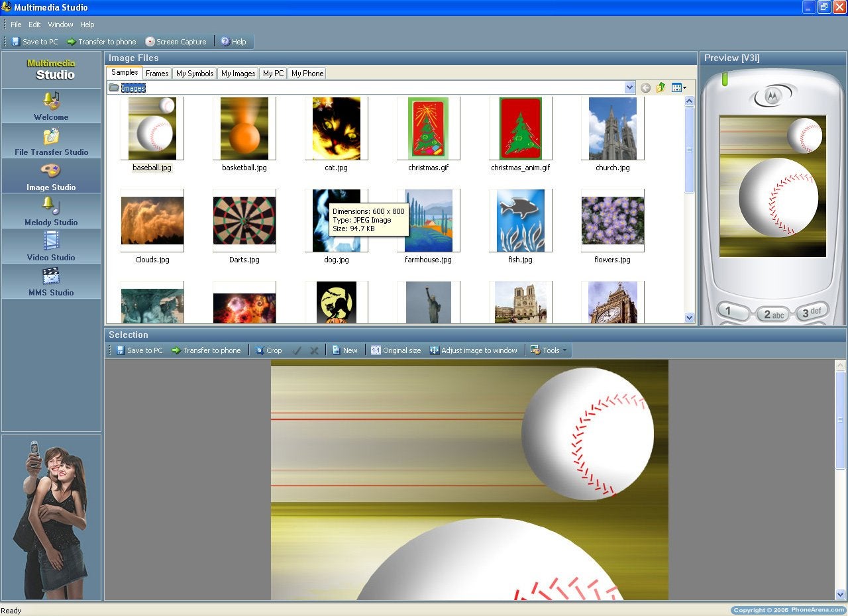Screen dimensions: 848x616
Task: Start Screen Capture
Action: 176,42
